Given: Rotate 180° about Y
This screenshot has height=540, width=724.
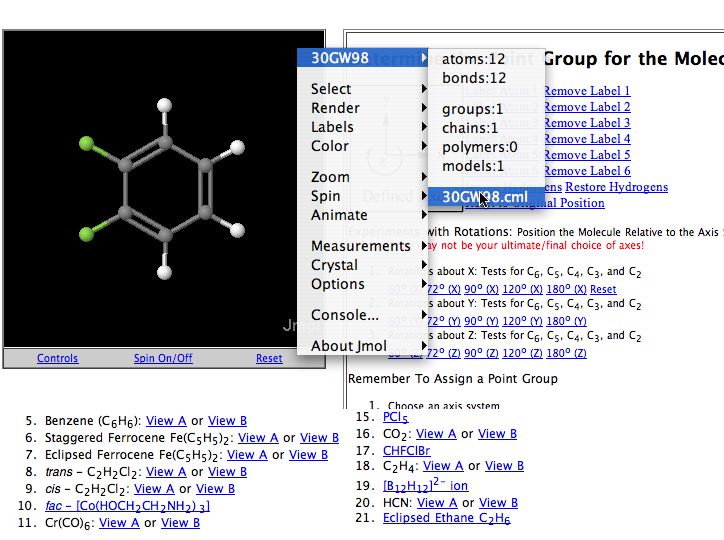Looking at the screenshot, I should coord(566,321).
